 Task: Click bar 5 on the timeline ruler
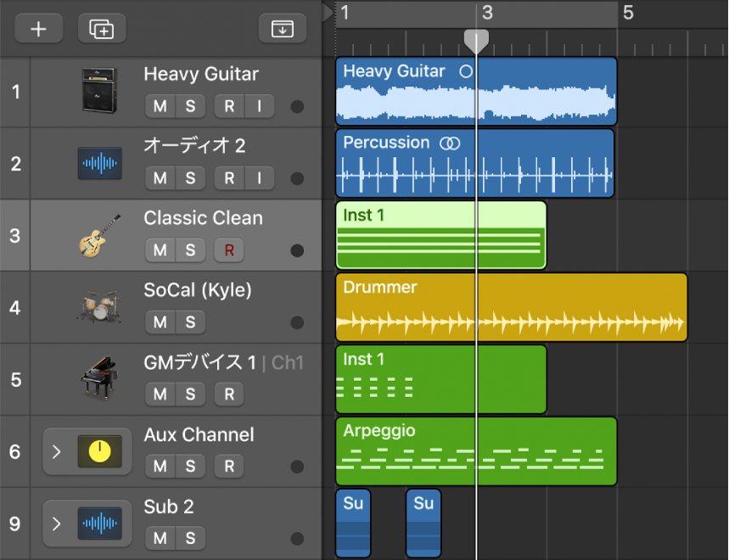627,13
